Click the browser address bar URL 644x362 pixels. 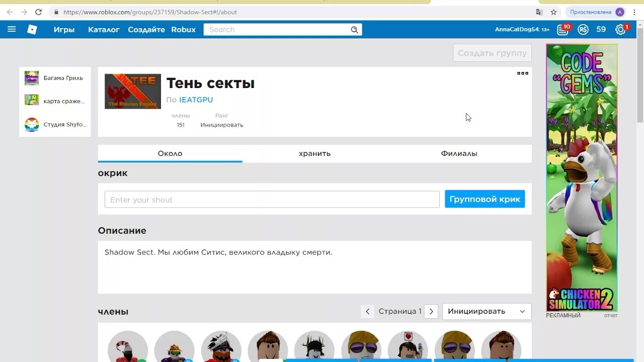click(150, 12)
